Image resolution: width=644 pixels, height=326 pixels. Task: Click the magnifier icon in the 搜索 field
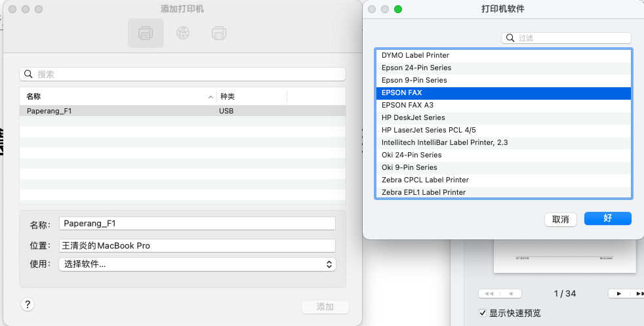pos(28,74)
